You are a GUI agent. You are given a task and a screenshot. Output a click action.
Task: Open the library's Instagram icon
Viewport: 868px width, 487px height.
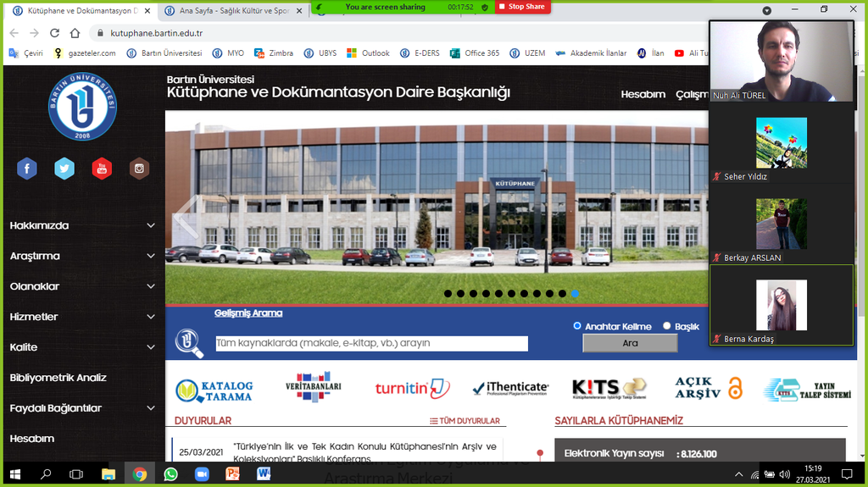pos(139,169)
